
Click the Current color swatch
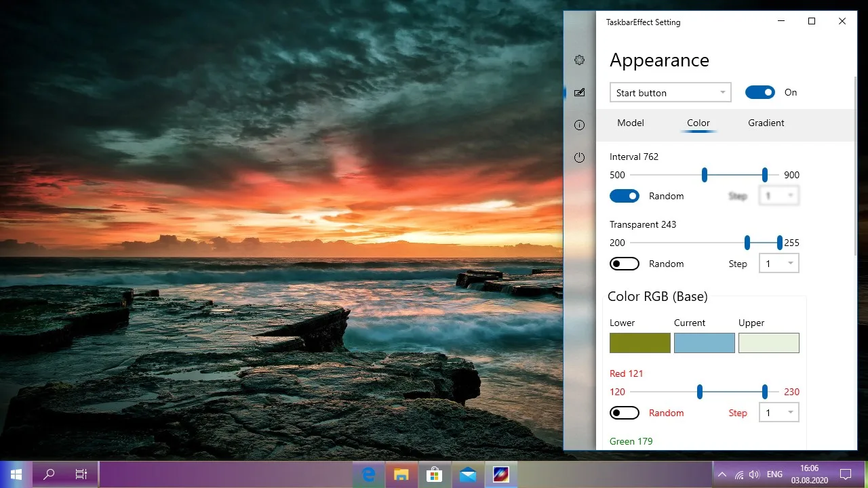pos(705,343)
